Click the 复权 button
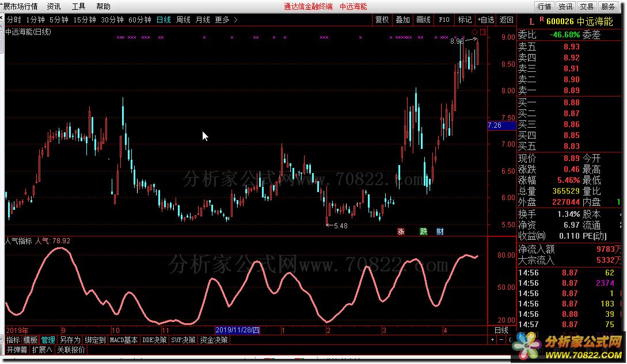This screenshot has height=364, width=627. tap(382, 20)
